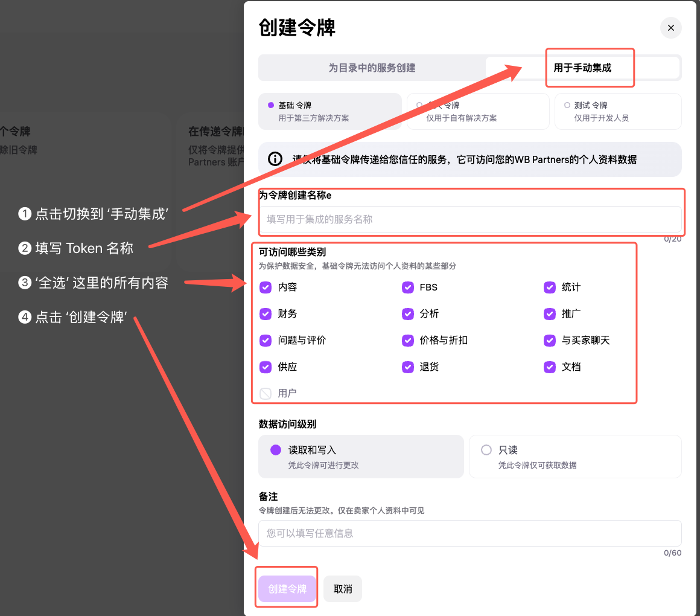Focus the 备注 notes input field
This screenshot has height=616, width=700.
[x=469, y=533]
